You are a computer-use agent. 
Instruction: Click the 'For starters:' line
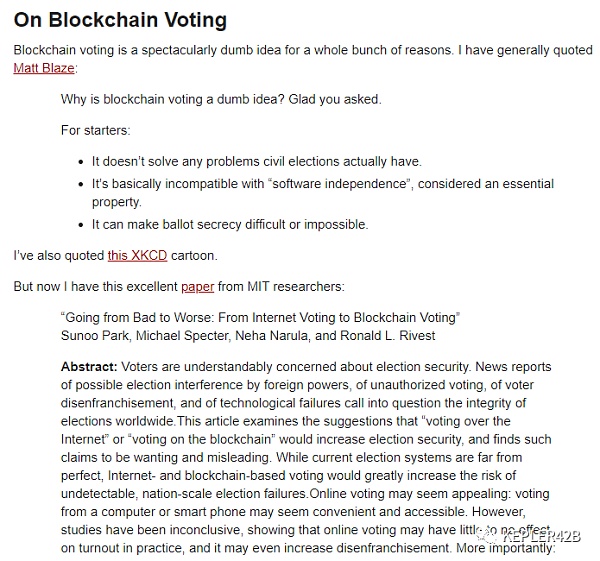pos(97,130)
